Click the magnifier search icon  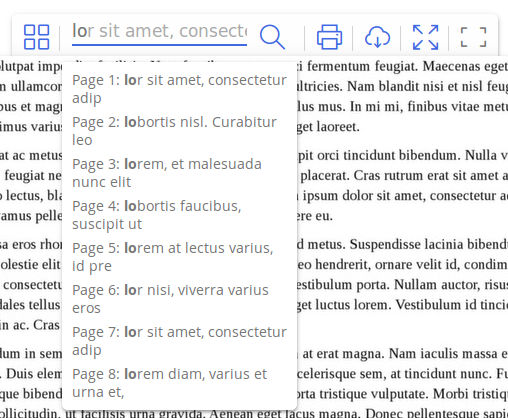(272, 37)
